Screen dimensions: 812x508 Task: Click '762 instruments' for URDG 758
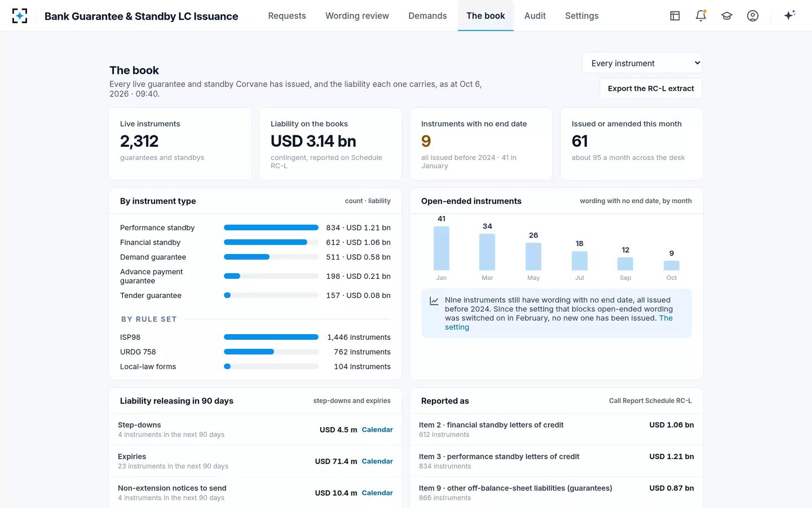[362, 352]
